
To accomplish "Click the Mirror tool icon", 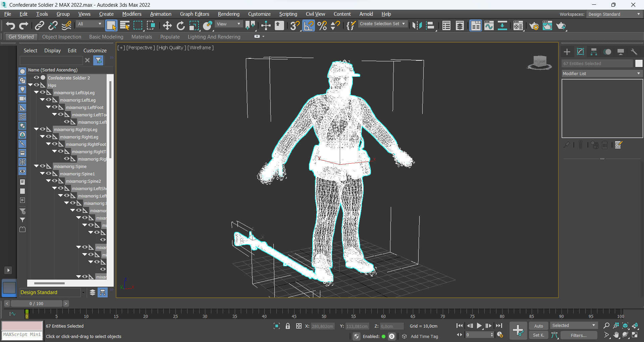I will (417, 25).
